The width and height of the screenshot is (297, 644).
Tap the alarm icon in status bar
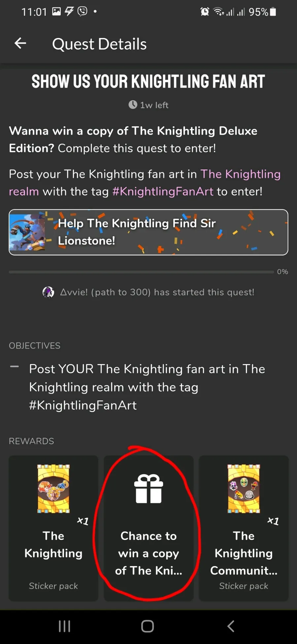point(205,12)
